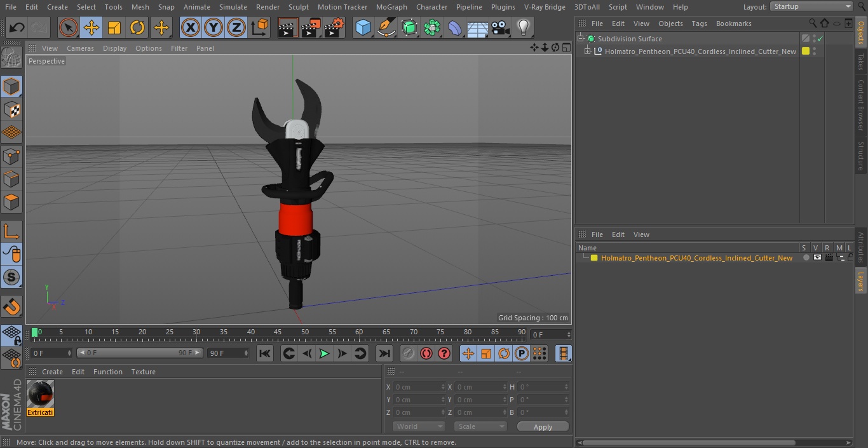Open the Sculpt menu

click(x=298, y=7)
